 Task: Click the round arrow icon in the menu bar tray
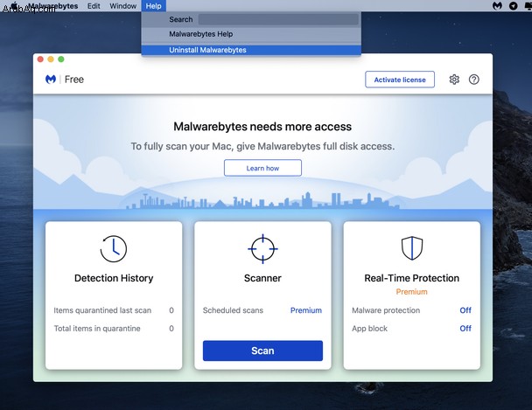click(x=514, y=6)
